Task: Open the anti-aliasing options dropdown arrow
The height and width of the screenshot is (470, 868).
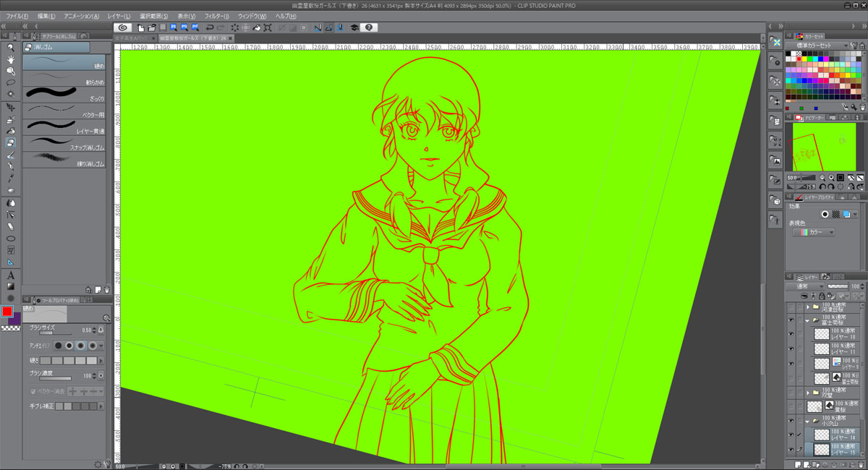Action: tap(101, 346)
